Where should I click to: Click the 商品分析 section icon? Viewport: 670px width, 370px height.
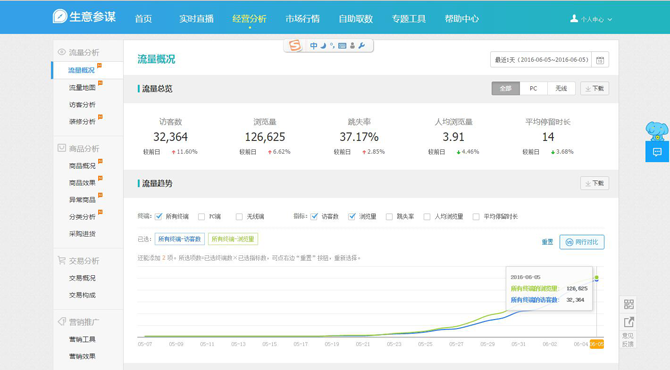pos(62,148)
